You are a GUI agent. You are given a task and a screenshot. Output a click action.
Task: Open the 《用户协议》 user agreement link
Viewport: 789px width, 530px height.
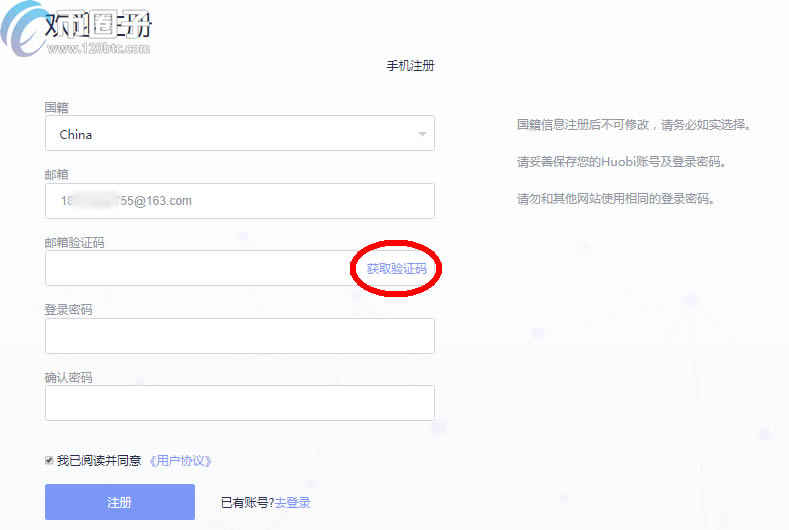pyautogui.click(x=180, y=461)
